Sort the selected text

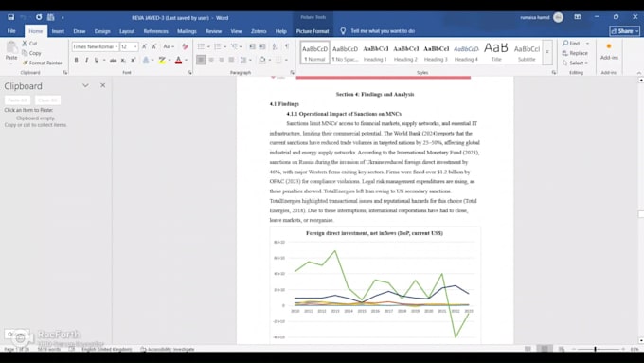276,46
